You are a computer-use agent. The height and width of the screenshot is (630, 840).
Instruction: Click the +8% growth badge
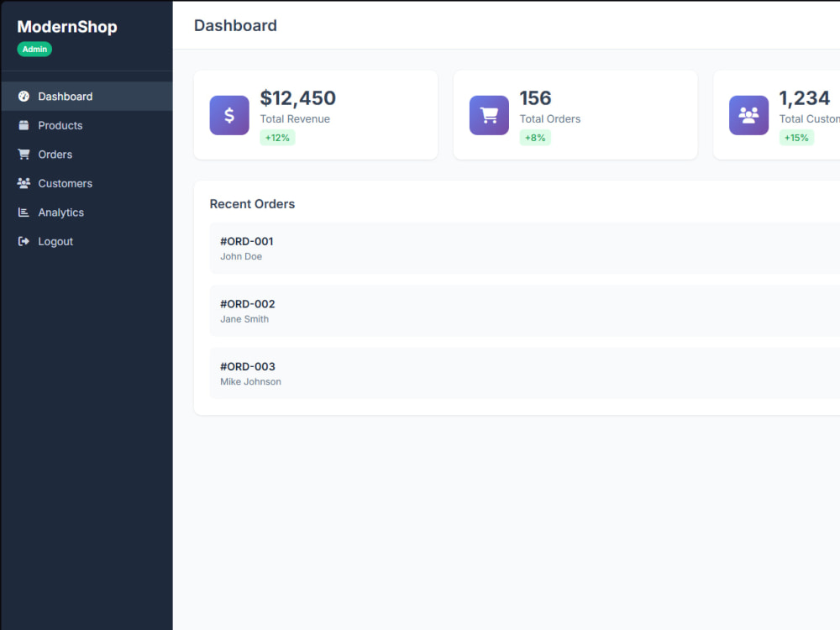click(x=535, y=138)
